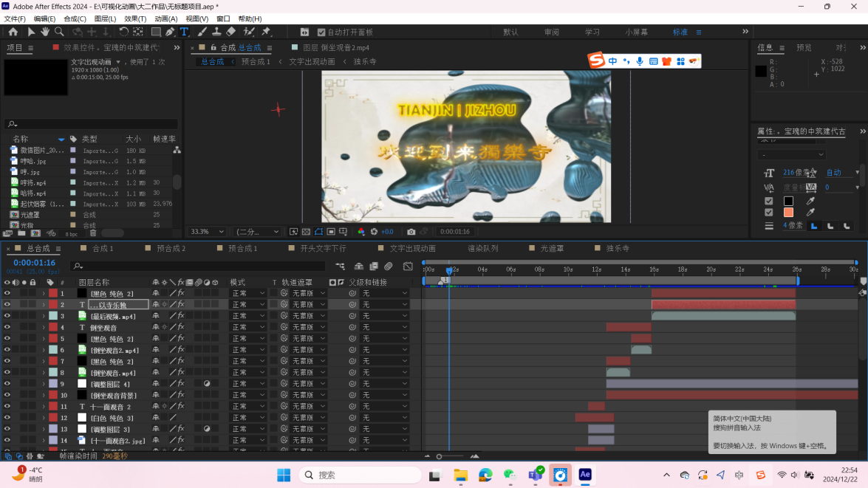Viewport: 868px width, 488px height.
Task: Toggle the 自动打开面板 checkbox
Action: point(321,32)
